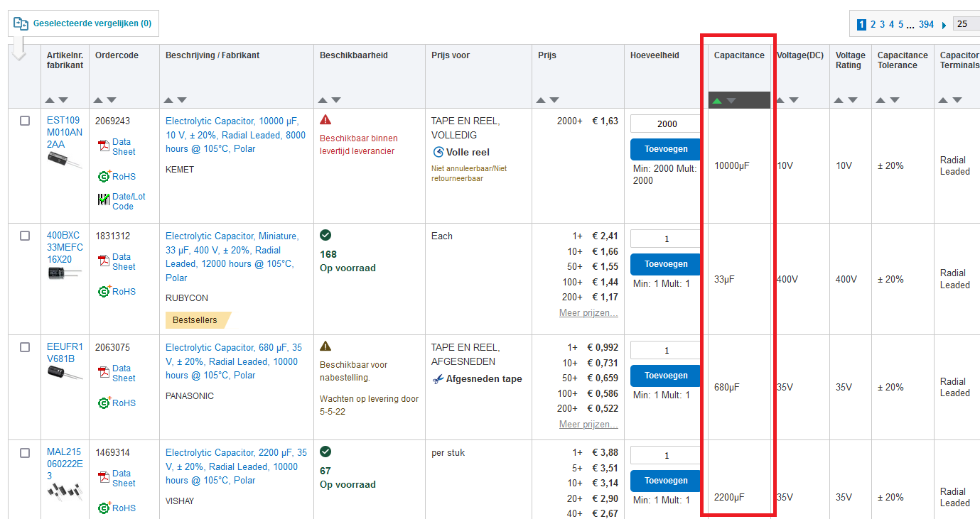This screenshot has width=980, height=519.
Task: Click the quantity field for MAL215060222E3
Action: click(x=666, y=455)
